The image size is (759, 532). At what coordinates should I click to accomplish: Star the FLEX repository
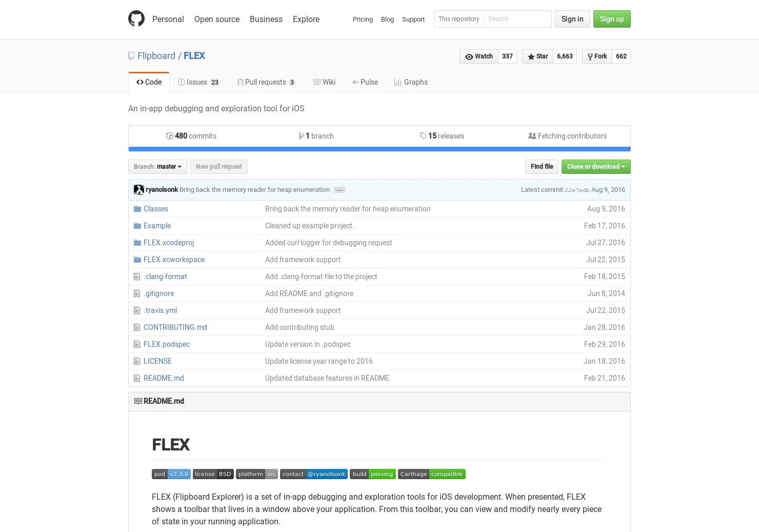click(537, 56)
